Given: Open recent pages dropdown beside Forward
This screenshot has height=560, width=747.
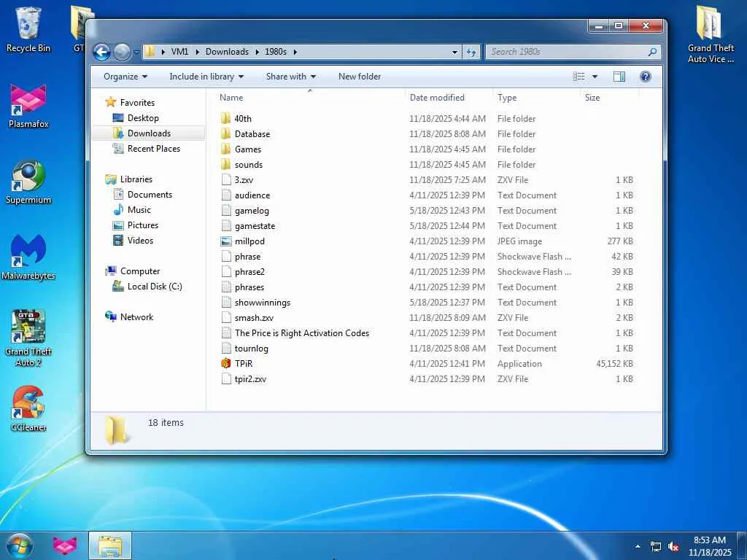Looking at the screenshot, I should pos(136,52).
